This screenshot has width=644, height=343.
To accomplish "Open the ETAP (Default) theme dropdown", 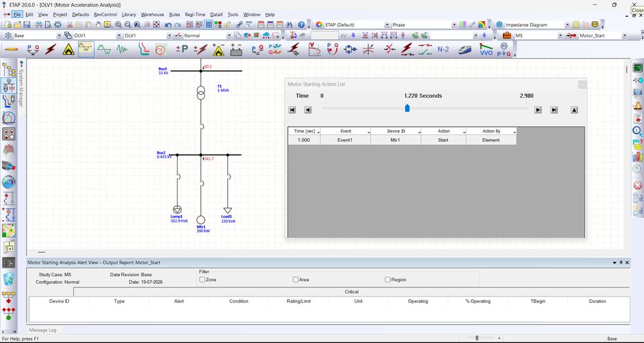I will pyautogui.click(x=387, y=25).
